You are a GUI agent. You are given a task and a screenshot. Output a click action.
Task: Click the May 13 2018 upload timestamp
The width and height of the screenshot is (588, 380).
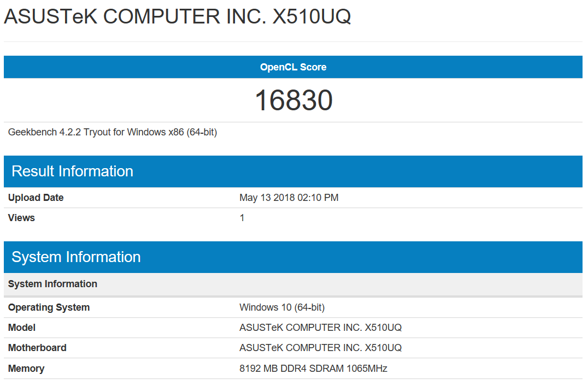point(289,198)
